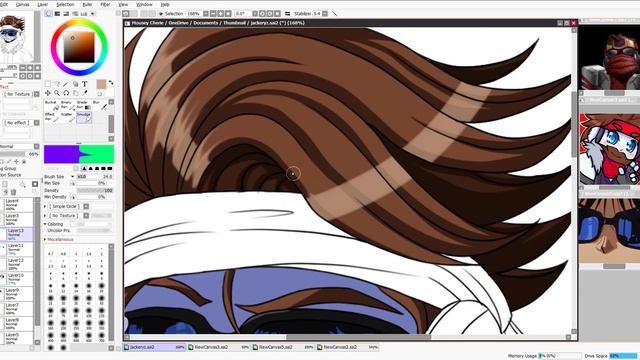This screenshot has height=360, width=640.
Task: Select the Eyedropper color picker tool
Action: [84, 93]
